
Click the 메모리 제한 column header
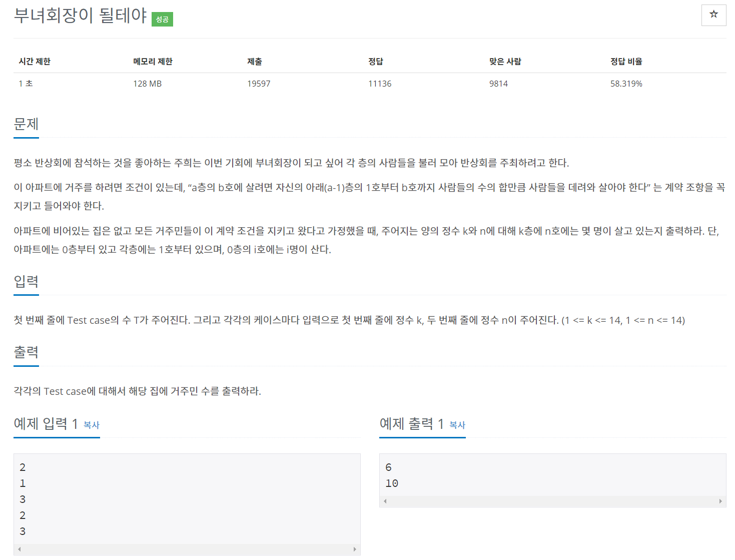[x=153, y=61]
